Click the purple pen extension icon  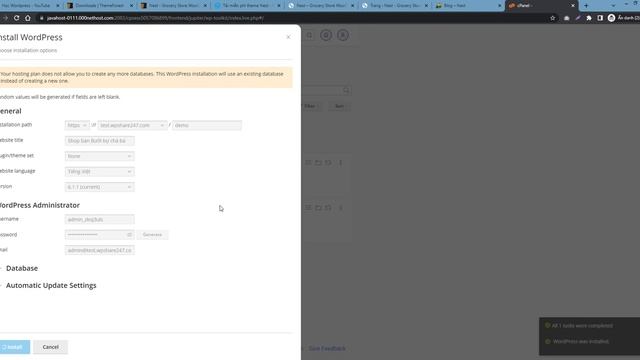click(x=578, y=18)
